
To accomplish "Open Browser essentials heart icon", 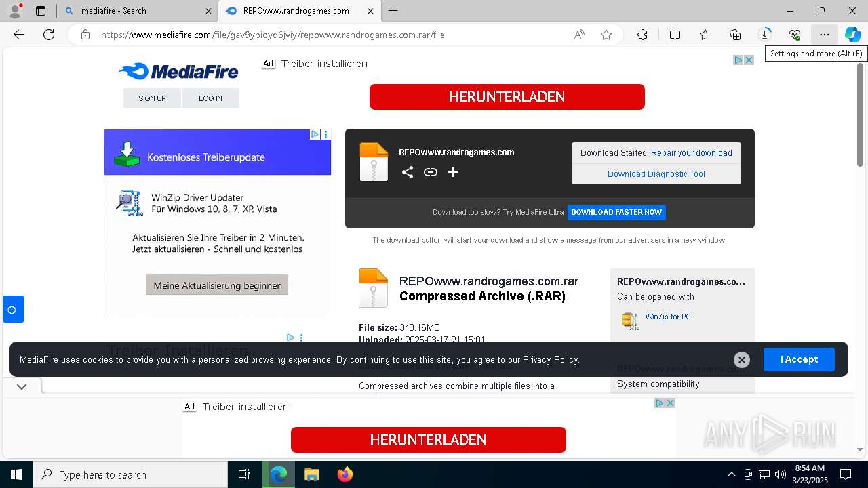I will pos(795,35).
